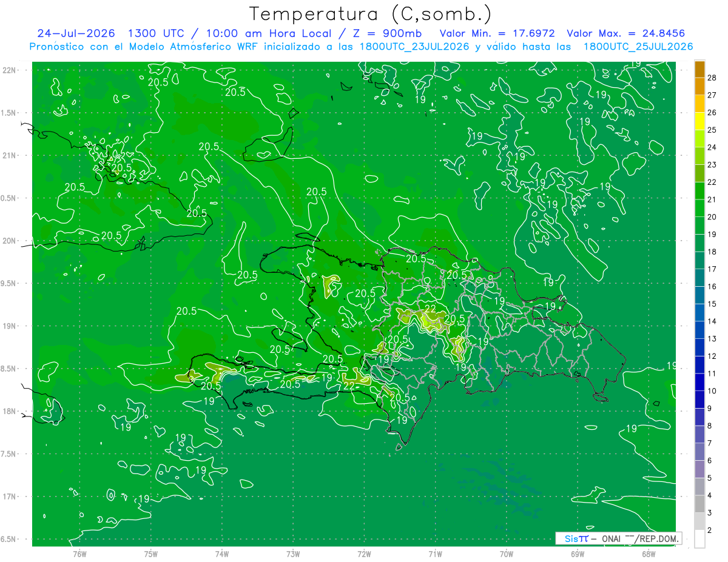Click the "74W" longitude axis label
The height and width of the screenshot is (562, 728).
[x=222, y=554]
